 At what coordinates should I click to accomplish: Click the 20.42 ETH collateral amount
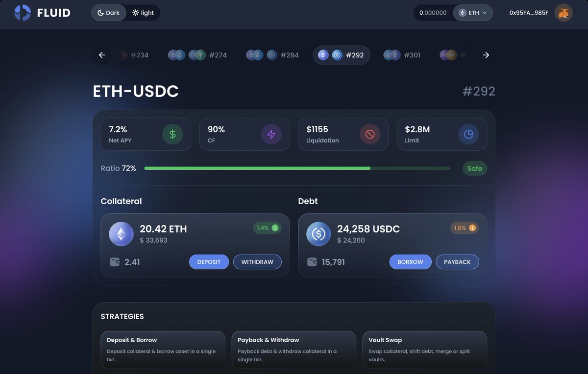pos(163,229)
